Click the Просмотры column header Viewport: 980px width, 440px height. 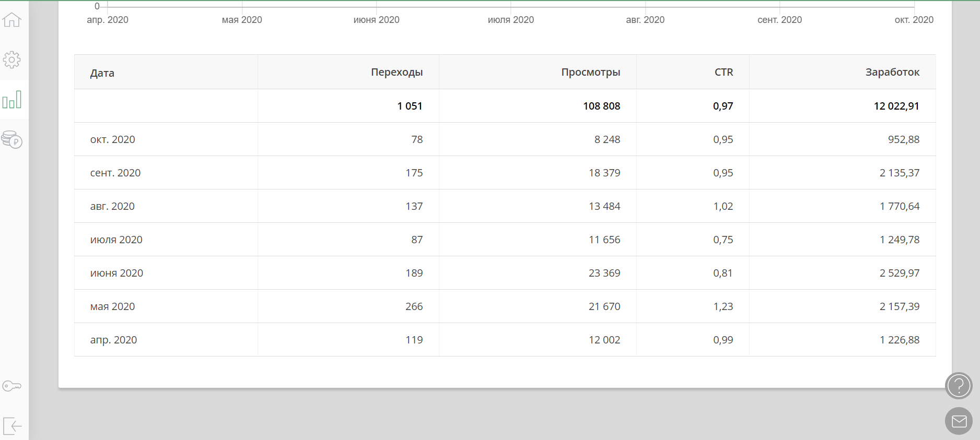[590, 72]
